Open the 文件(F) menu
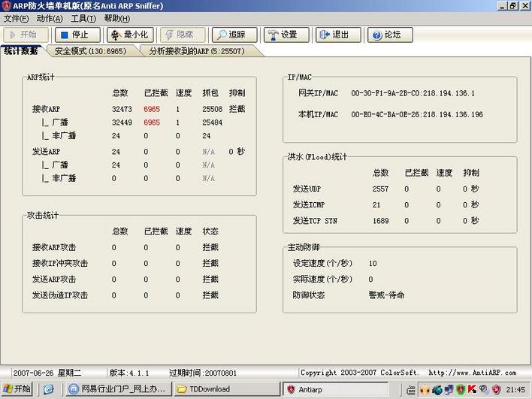This screenshot has height=399, width=532. [x=16, y=18]
